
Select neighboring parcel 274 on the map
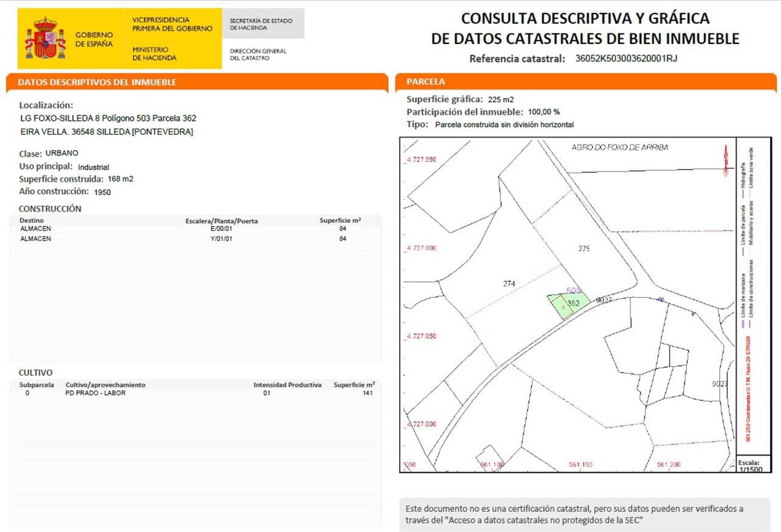508,283
